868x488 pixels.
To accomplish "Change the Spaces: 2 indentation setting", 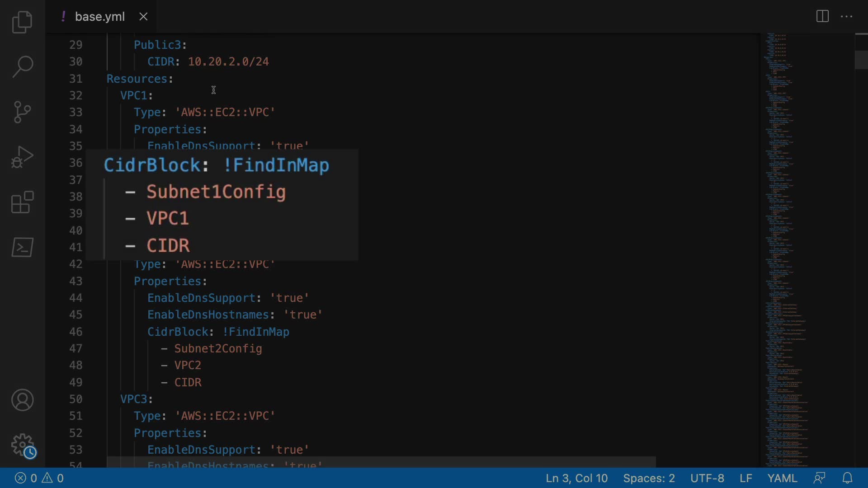I will point(649,478).
